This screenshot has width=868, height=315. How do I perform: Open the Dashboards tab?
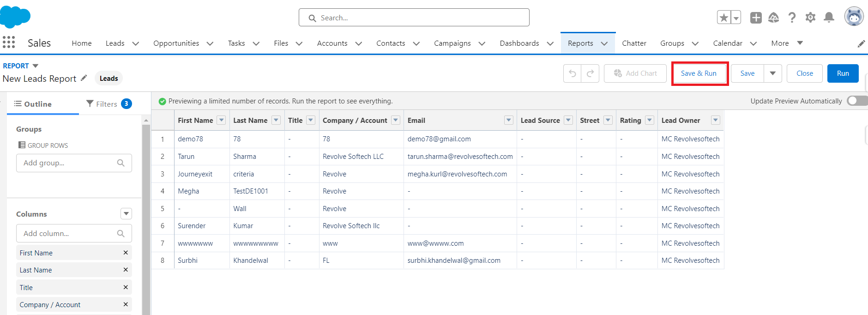click(519, 43)
